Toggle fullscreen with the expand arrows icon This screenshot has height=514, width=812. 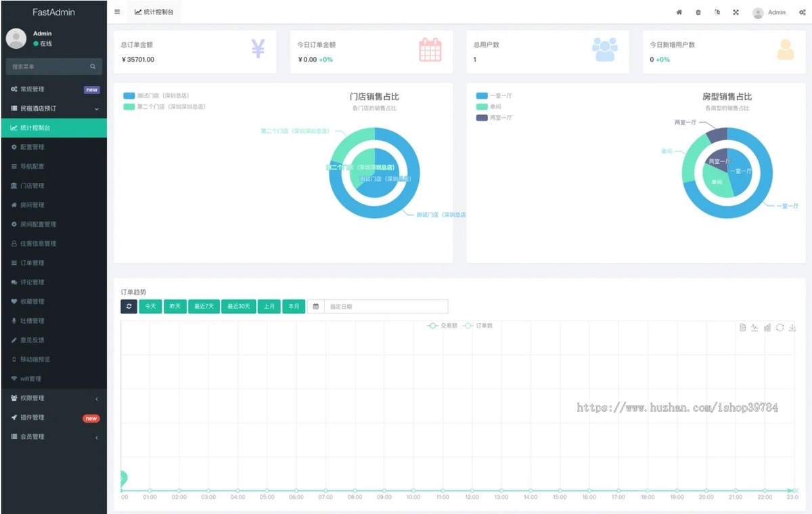pos(736,12)
